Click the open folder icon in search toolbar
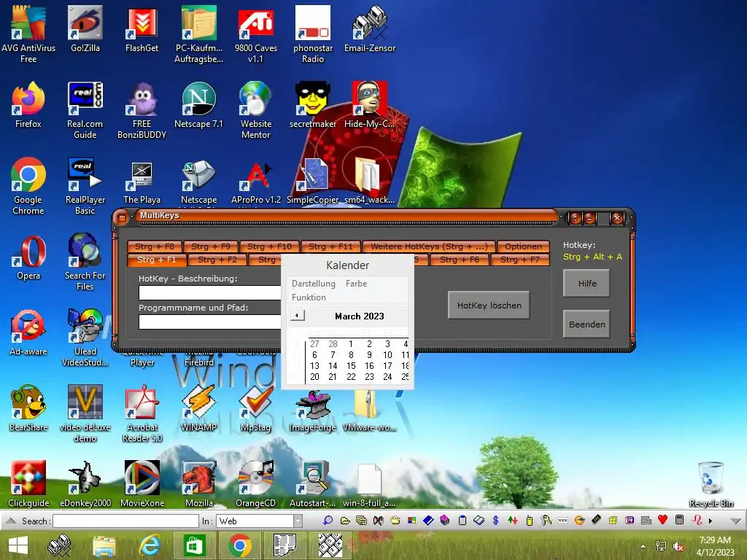This screenshot has height=560, width=747. [x=345, y=521]
